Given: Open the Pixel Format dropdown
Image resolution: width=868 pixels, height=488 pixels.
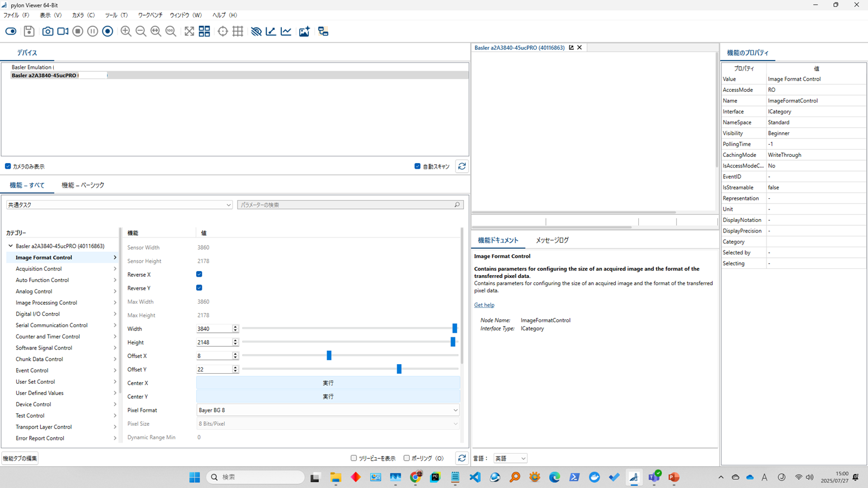Looking at the screenshot, I should click(x=328, y=410).
